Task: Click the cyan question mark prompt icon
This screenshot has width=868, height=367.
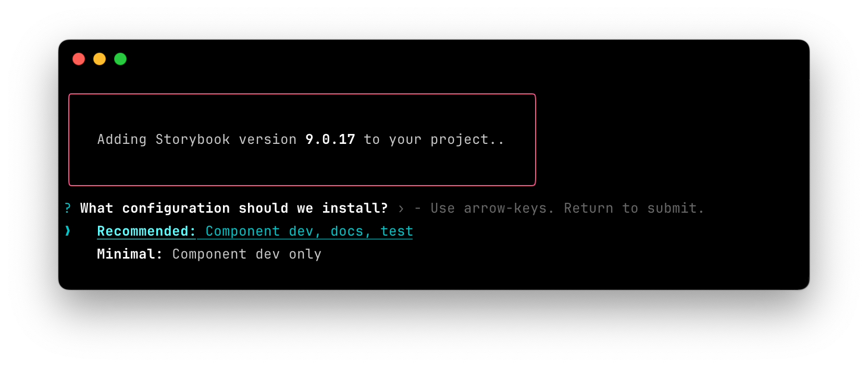Action: [x=67, y=208]
